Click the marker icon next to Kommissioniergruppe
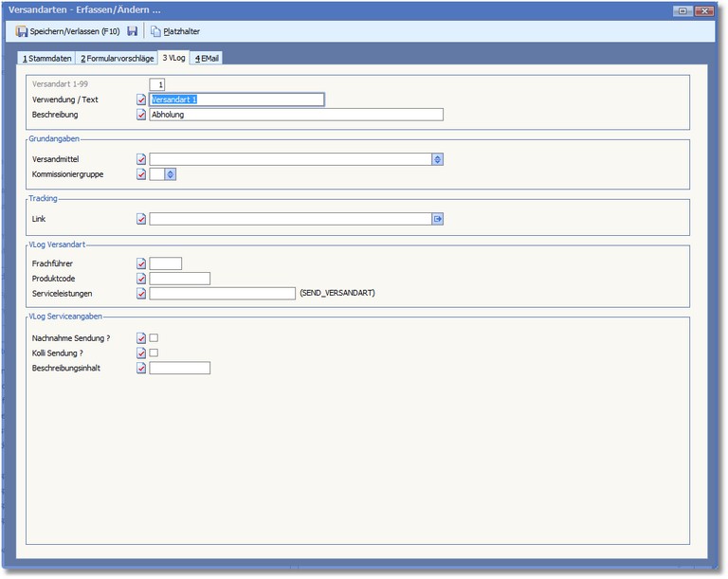The image size is (728, 579). click(x=141, y=174)
